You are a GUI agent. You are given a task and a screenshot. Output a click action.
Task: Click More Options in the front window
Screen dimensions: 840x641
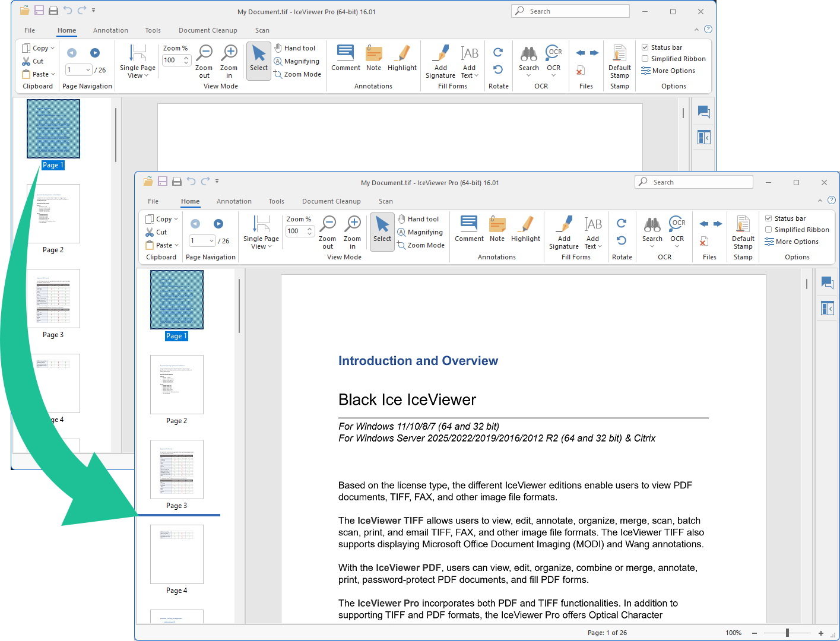pyautogui.click(x=792, y=242)
